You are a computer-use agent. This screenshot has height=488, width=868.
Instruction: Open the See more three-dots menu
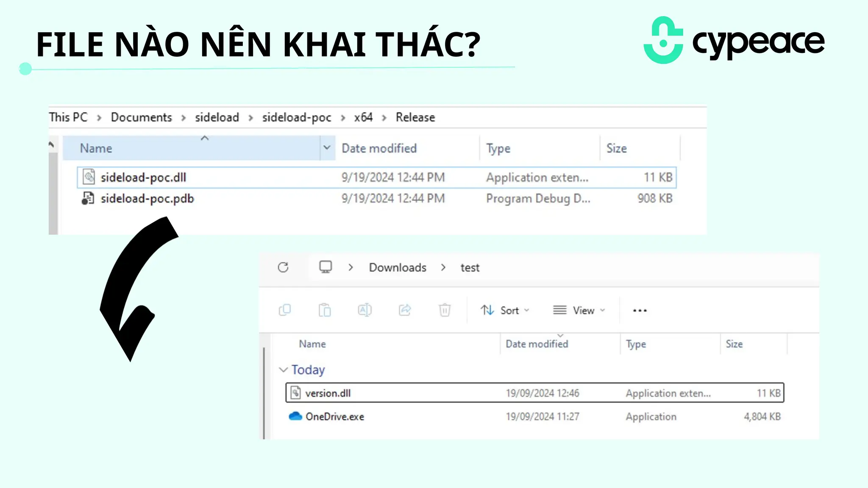[640, 311]
